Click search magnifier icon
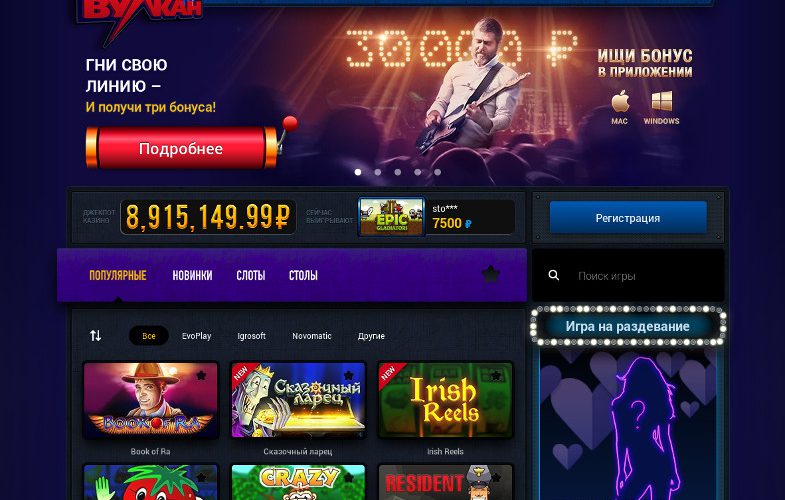The height and width of the screenshot is (500, 785). 554,275
